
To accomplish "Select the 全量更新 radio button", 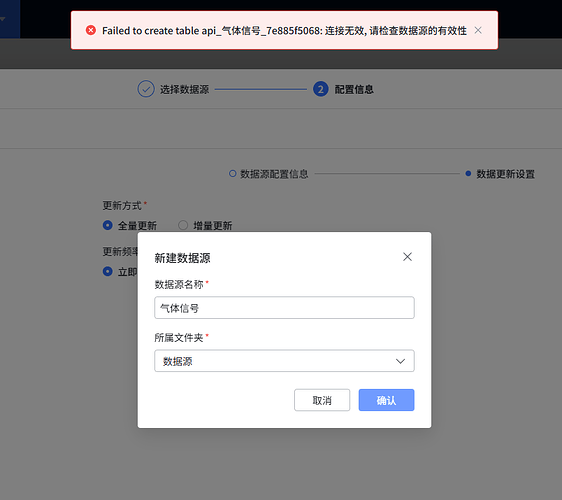I will tap(108, 225).
